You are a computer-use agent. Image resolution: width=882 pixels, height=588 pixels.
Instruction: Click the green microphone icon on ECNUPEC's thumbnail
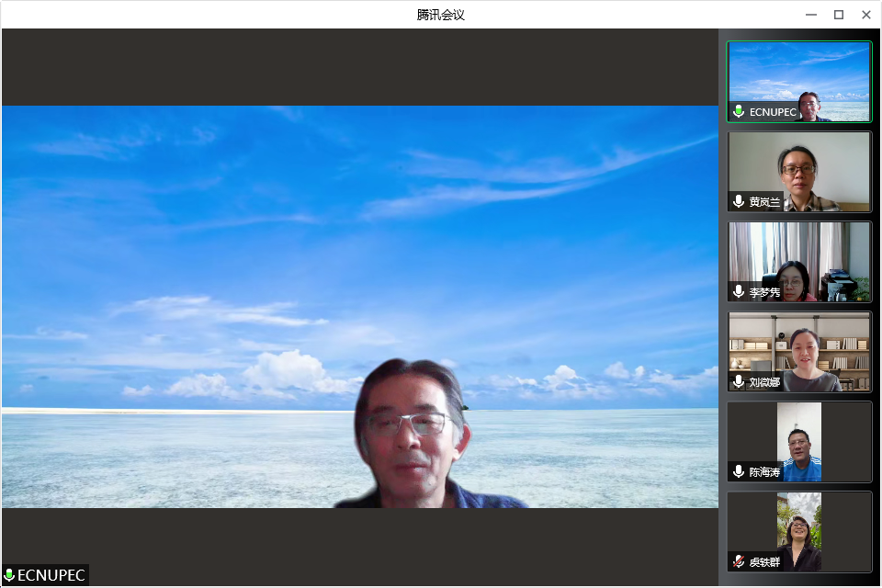[739, 112]
